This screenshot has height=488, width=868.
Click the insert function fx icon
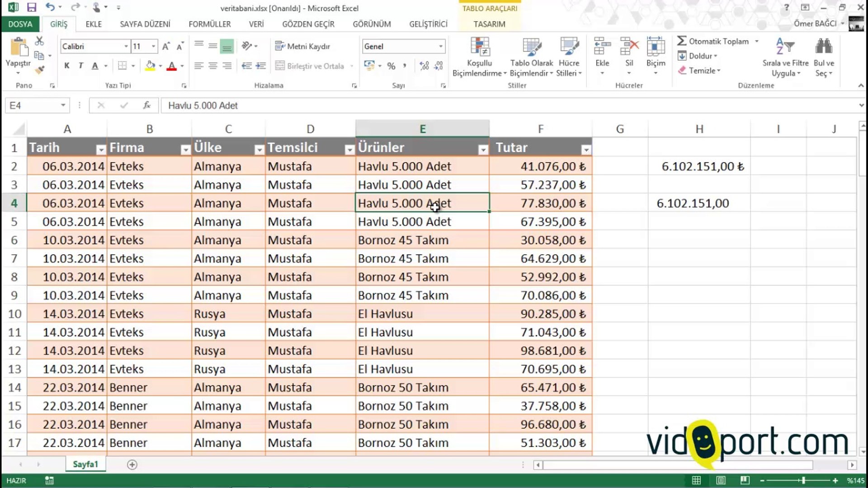[x=146, y=105]
